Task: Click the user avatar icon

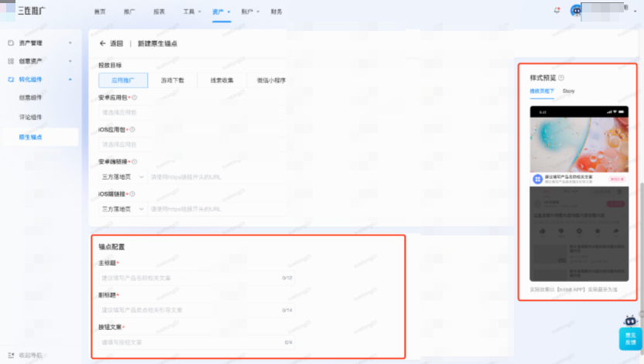Action: (576, 11)
